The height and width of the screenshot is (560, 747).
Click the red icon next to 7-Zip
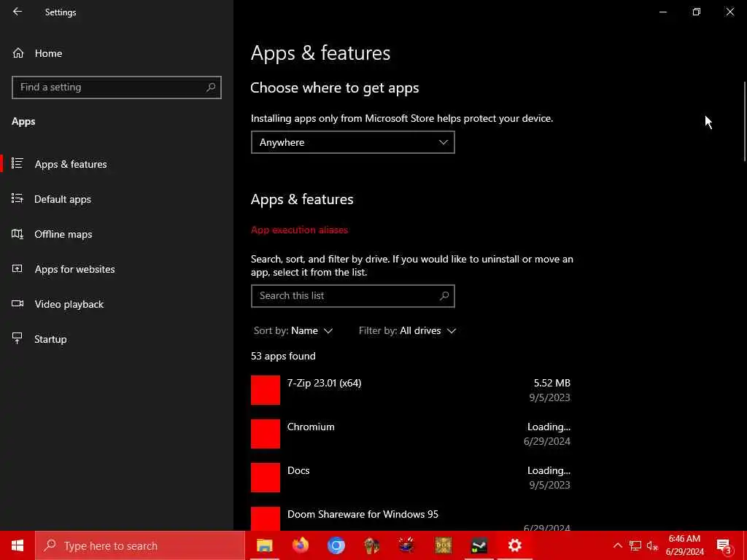[x=266, y=390]
